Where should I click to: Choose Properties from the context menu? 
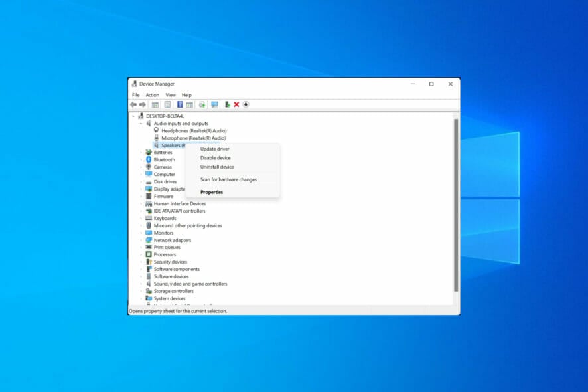(x=211, y=192)
